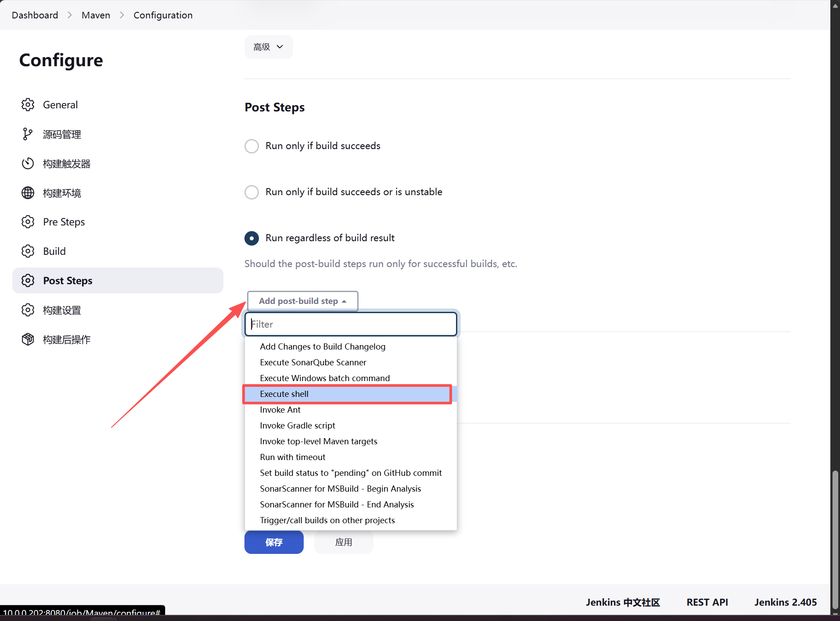Screen dimensions: 840x621
Task: Select Run only if succeeds or unstable
Action: pos(251,192)
